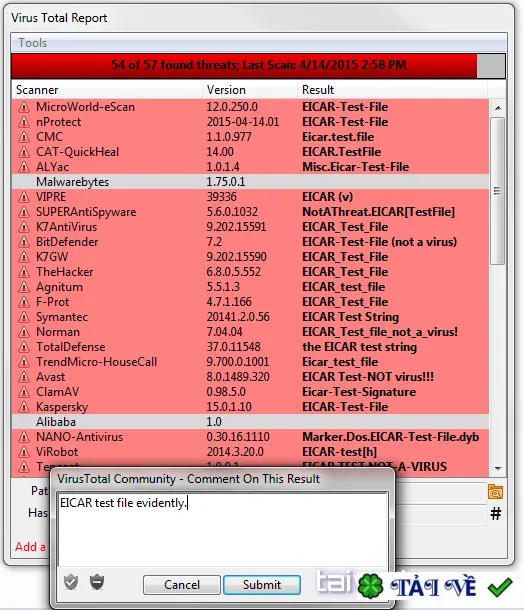Image resolution: width=524 pixels, height=610 pixels.
Task: Sort by the Version column header
Action: (x=249, y=90)
